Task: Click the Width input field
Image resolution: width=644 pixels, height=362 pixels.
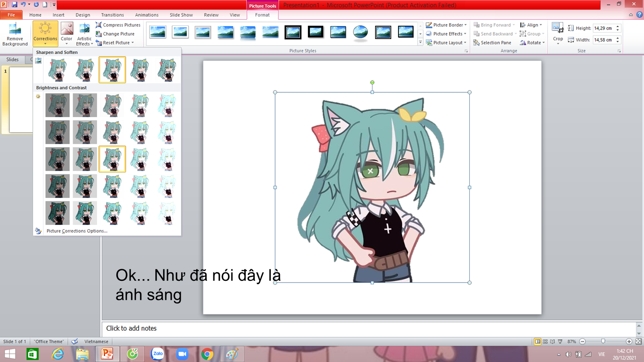Action: [x=604, y=40]
